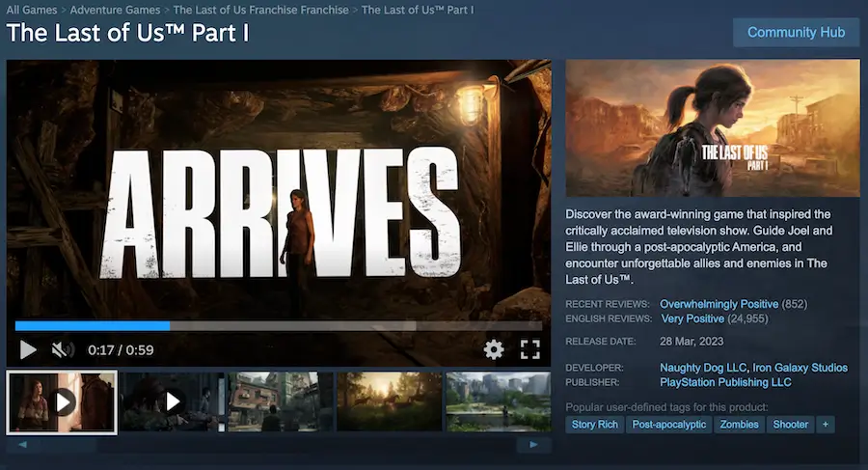Enter fullscreen video mode
Viewport: 868px width, 470px height.
529,349
